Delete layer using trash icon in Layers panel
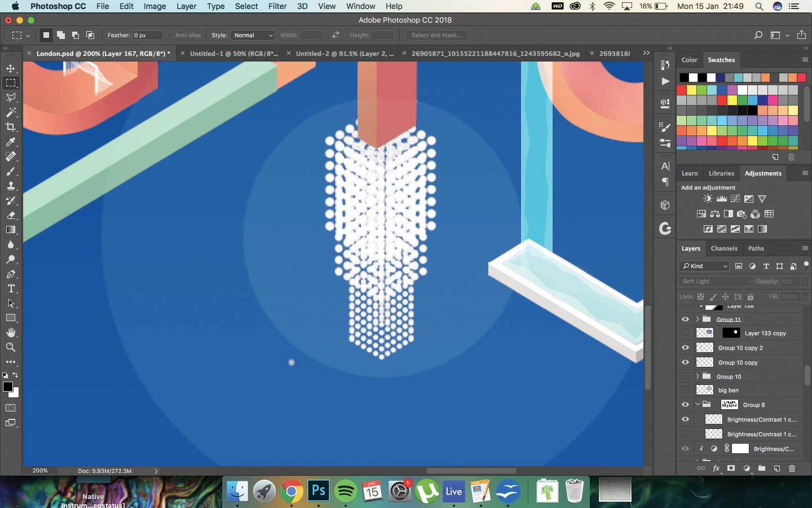812x508 pixels. tap(792, 468)
